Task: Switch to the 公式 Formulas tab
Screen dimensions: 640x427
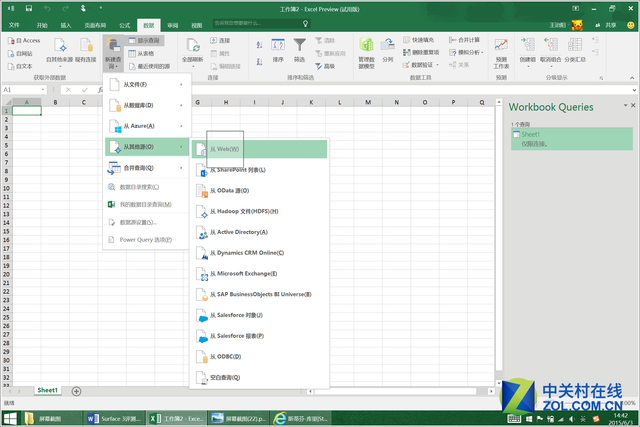Action: pyautogui.click(x=124, y=25)
